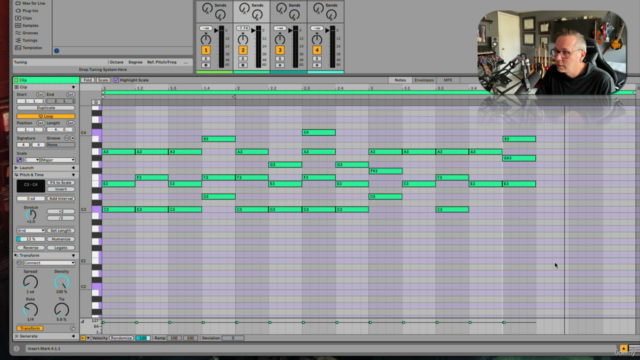The image size is (640, 360).
Task: Open the Tunings browser category
Action: point(27,40)
